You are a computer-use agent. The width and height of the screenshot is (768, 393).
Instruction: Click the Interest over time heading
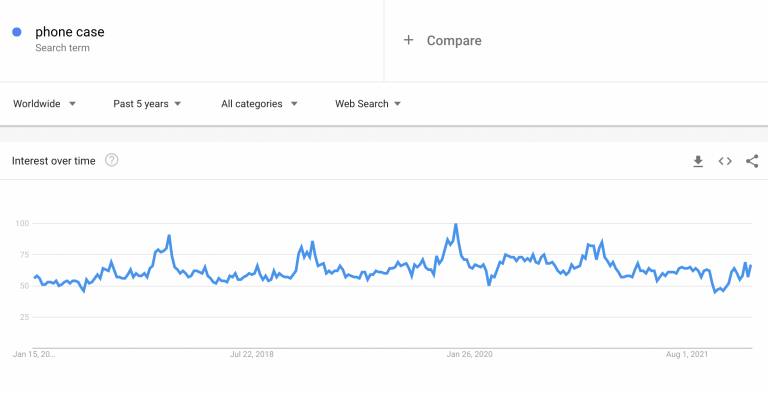53,161
